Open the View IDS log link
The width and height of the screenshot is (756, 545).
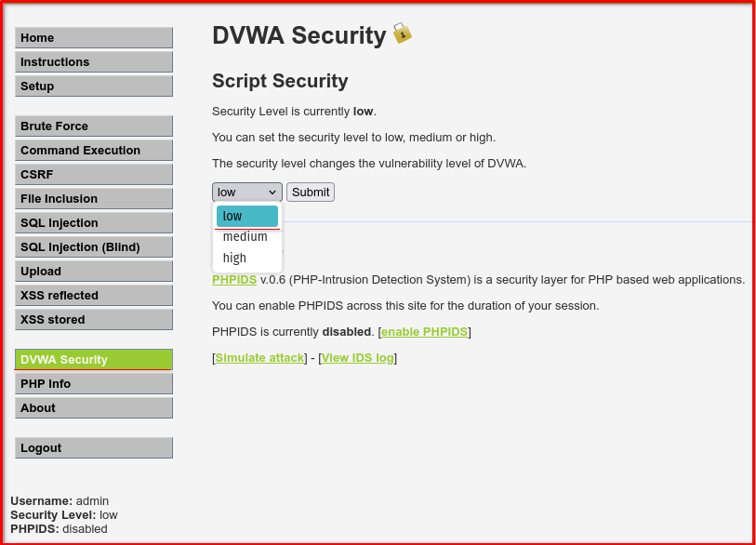click(x=358, y=358)
